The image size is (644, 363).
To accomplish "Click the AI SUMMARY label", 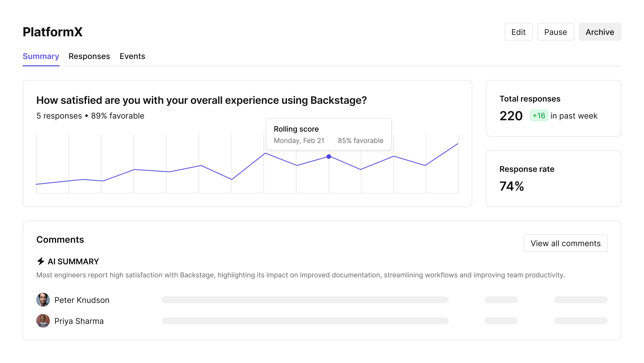I will [73, 261].
